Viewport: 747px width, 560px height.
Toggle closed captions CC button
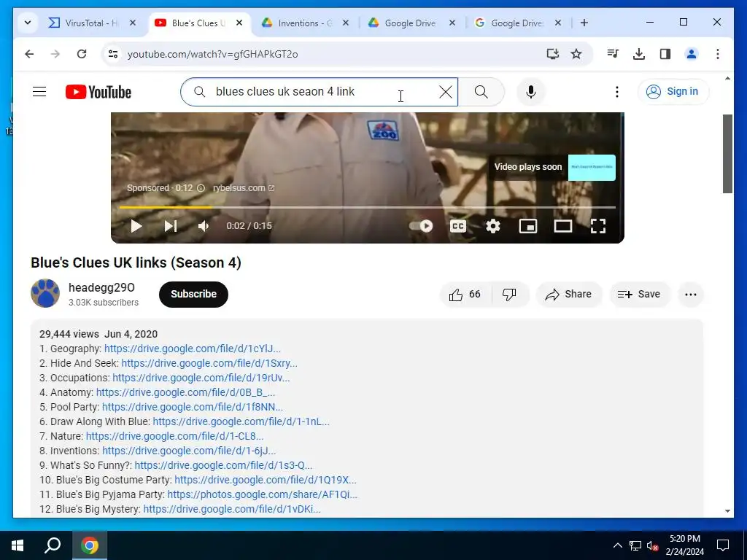458,226
